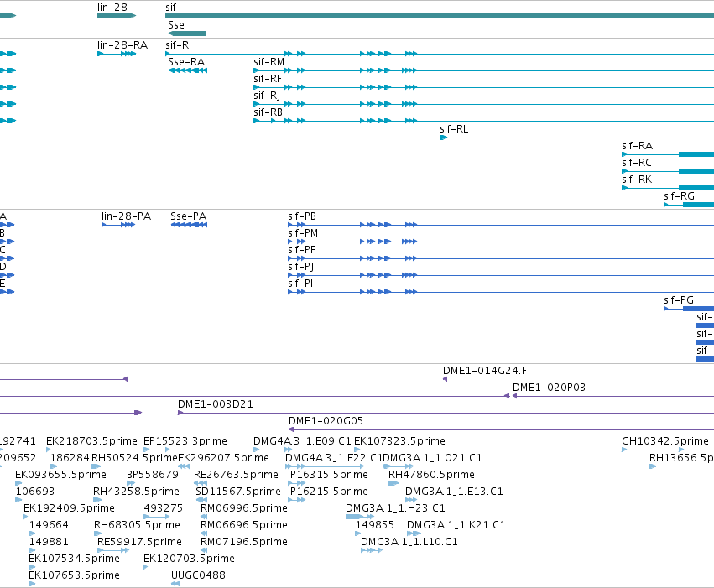Open the EK192409.5prime label
Screen dimensions: 714x588
click(x=69, y=509)
